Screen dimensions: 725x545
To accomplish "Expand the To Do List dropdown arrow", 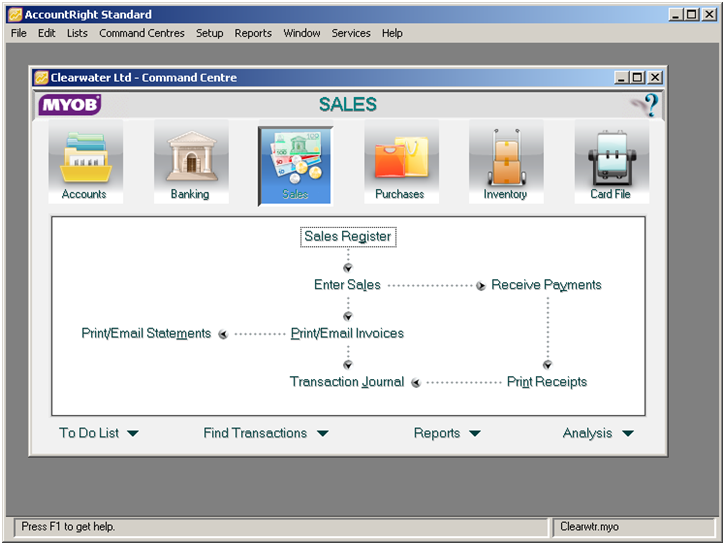I will pos(133,433).
